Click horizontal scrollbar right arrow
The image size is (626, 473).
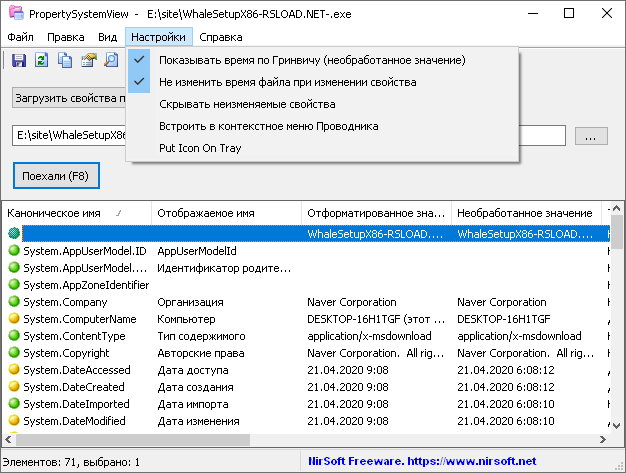(603, 439)
